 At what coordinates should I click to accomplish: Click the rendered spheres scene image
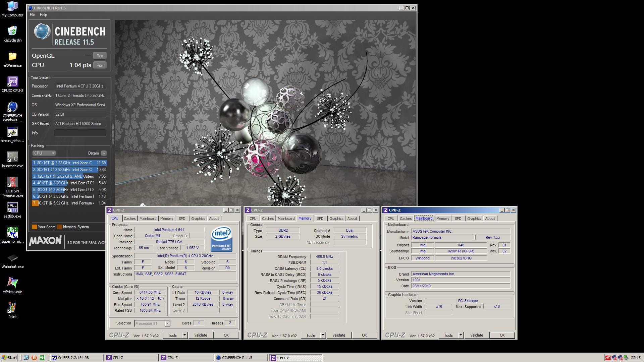265,113
